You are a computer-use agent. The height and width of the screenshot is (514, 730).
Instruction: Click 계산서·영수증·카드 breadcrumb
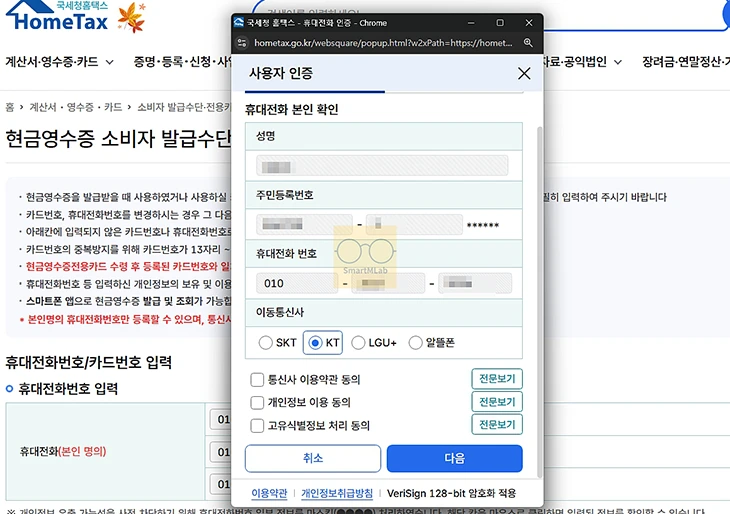(x=76, y=107)
